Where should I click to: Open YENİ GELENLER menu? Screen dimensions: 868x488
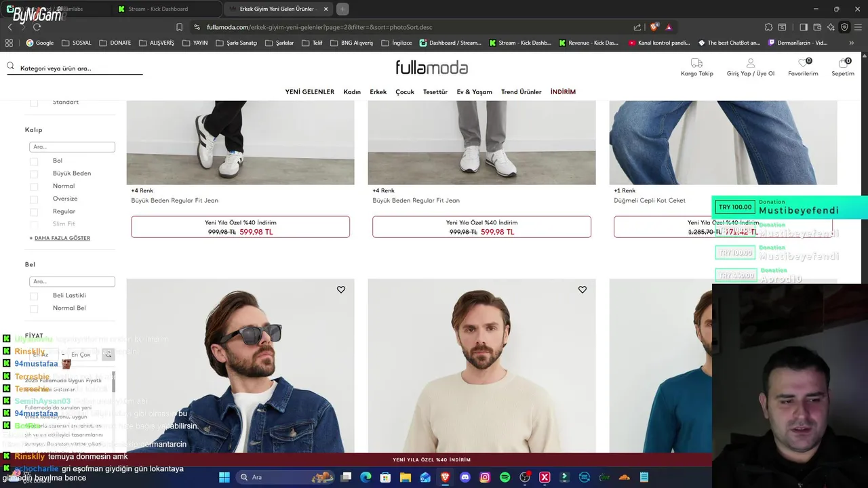coord(309,92)
